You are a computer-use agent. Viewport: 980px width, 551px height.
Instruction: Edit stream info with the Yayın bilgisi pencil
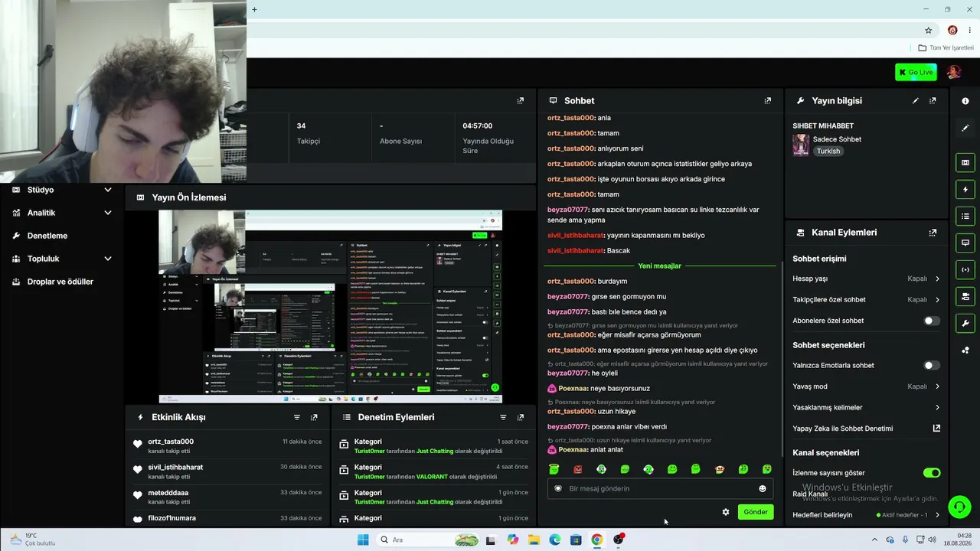point(915,100)
